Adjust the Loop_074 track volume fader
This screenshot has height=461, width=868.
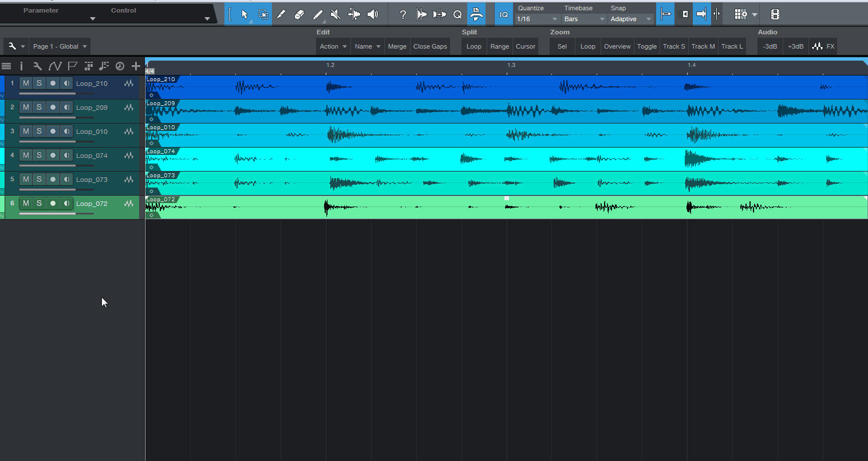56,165
